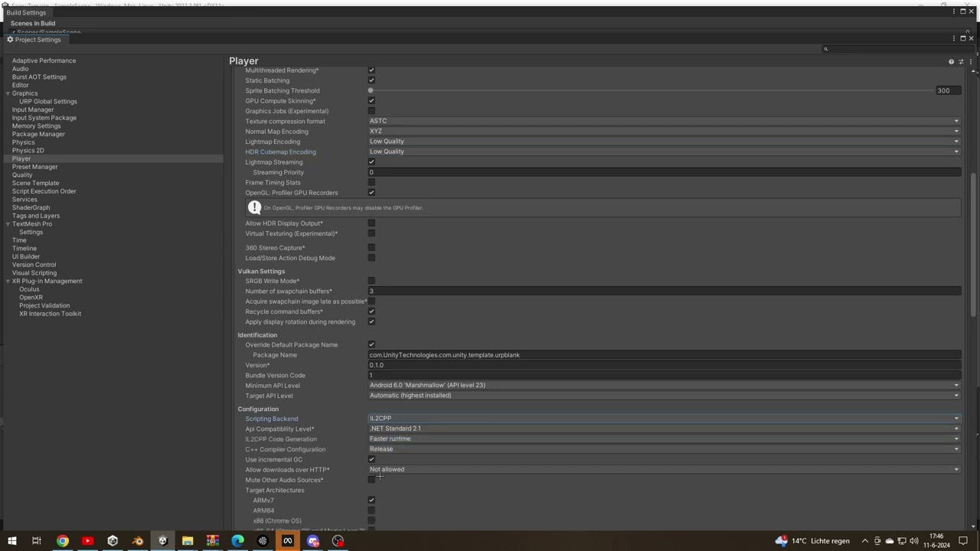Open the Player presets slider icon
Image resolution: width=980 pixels, height=551 pixels.
(x=961, y=61)
